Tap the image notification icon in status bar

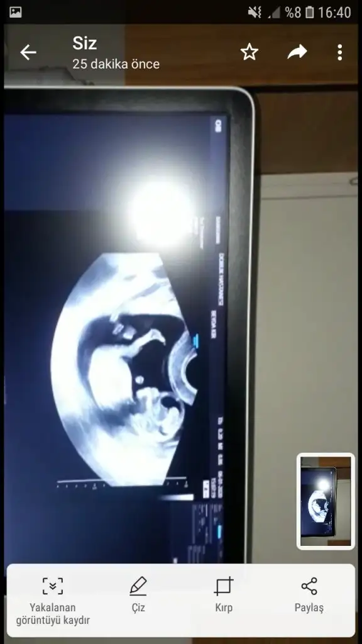pos(15,13)
